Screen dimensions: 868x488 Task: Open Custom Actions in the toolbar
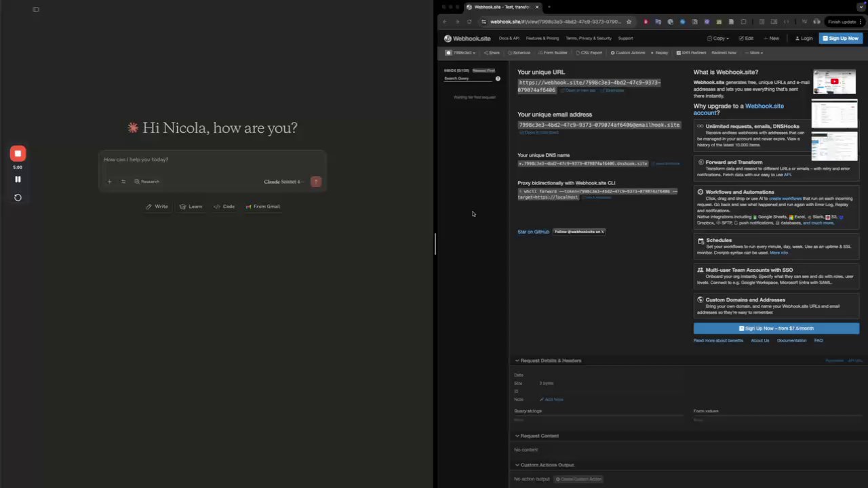coord(628,53)
